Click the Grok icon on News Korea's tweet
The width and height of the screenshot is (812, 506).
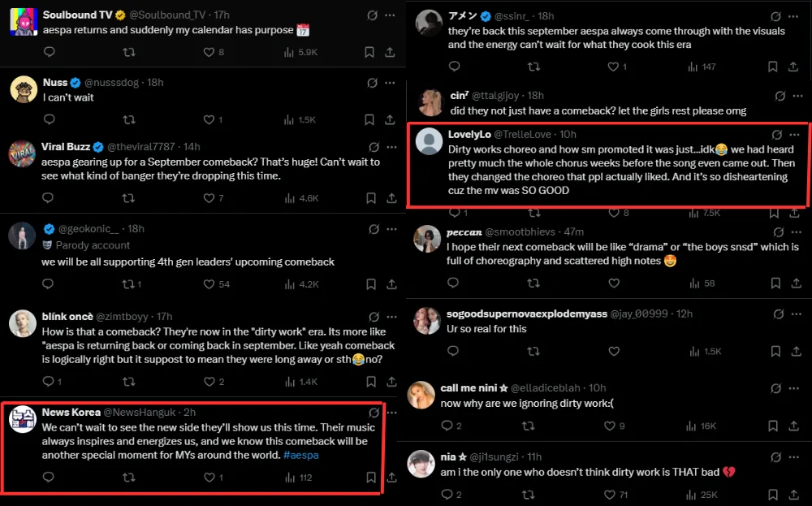point(373,413)
